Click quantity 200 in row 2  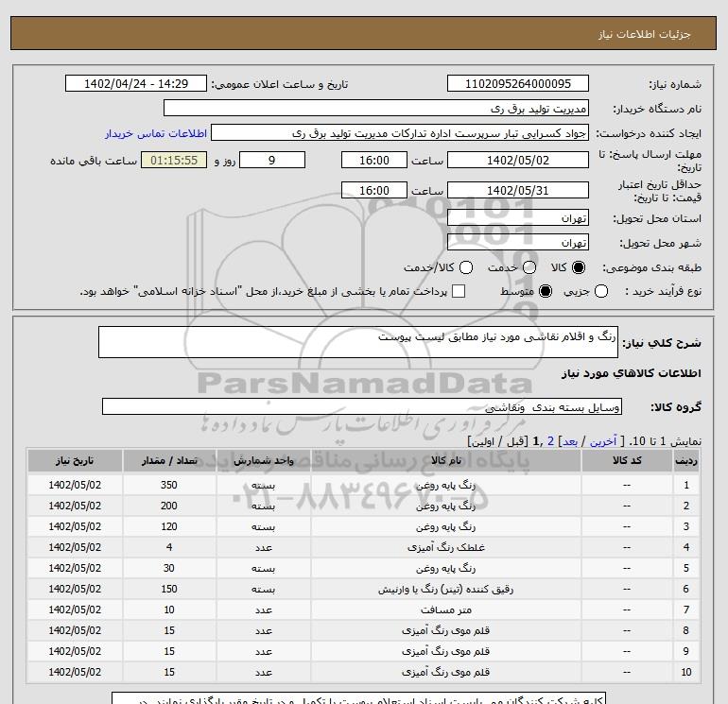click(169, 506)
